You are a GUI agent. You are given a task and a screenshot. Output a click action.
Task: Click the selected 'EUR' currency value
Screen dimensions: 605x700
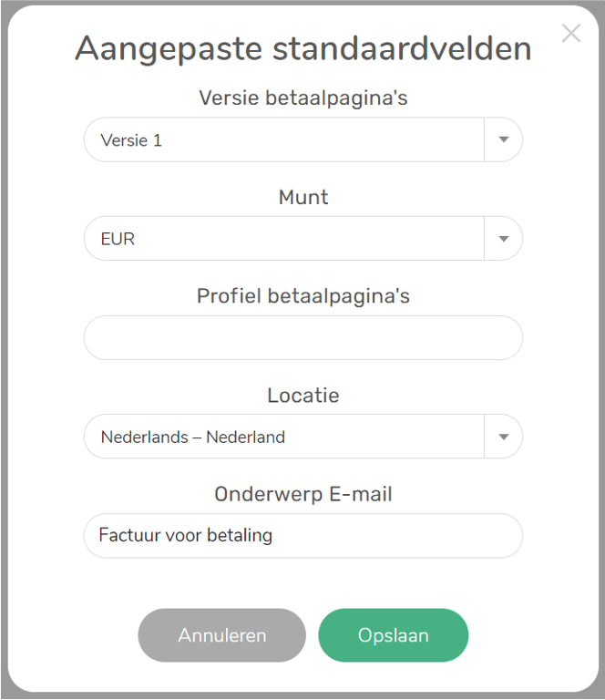click(x=118, y=239)
